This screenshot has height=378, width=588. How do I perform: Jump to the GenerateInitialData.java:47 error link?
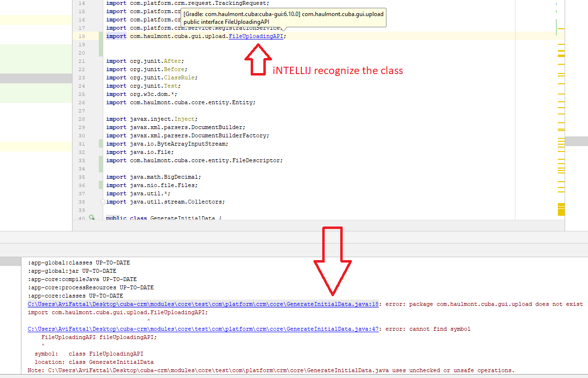[203, 329]
